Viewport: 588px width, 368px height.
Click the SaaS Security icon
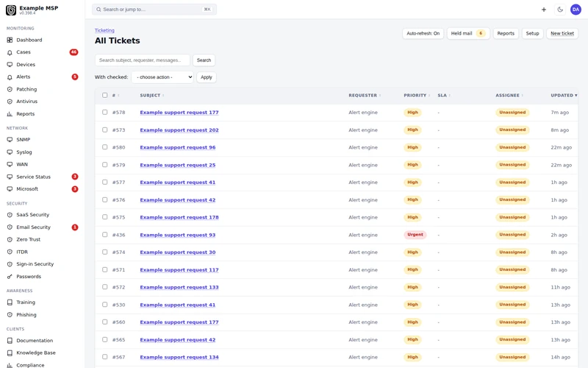(10, 215)
